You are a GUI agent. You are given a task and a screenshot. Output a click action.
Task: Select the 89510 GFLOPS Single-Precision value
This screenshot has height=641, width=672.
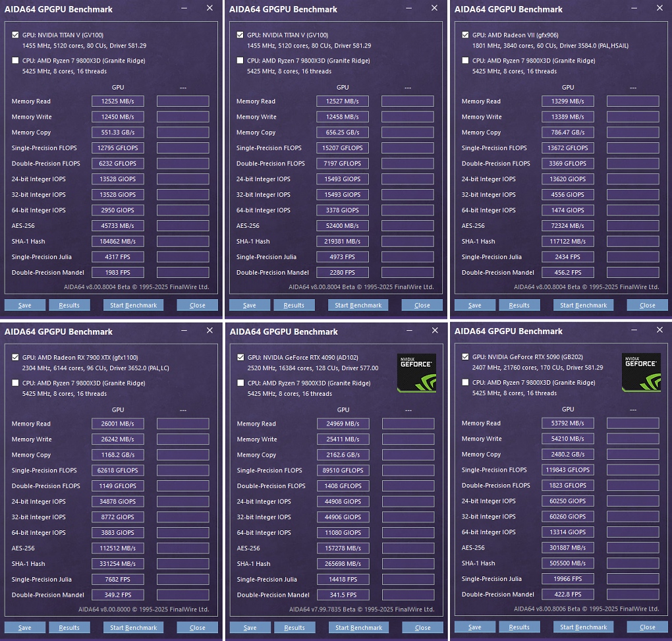(343, 470)
